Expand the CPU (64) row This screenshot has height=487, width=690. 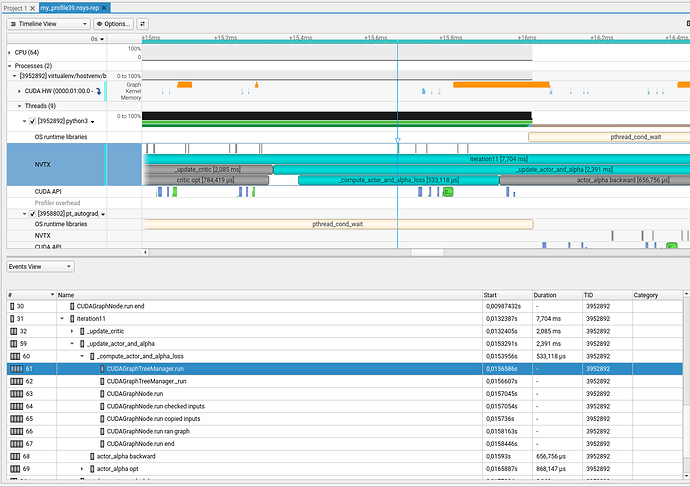click(x=10, y=52)
